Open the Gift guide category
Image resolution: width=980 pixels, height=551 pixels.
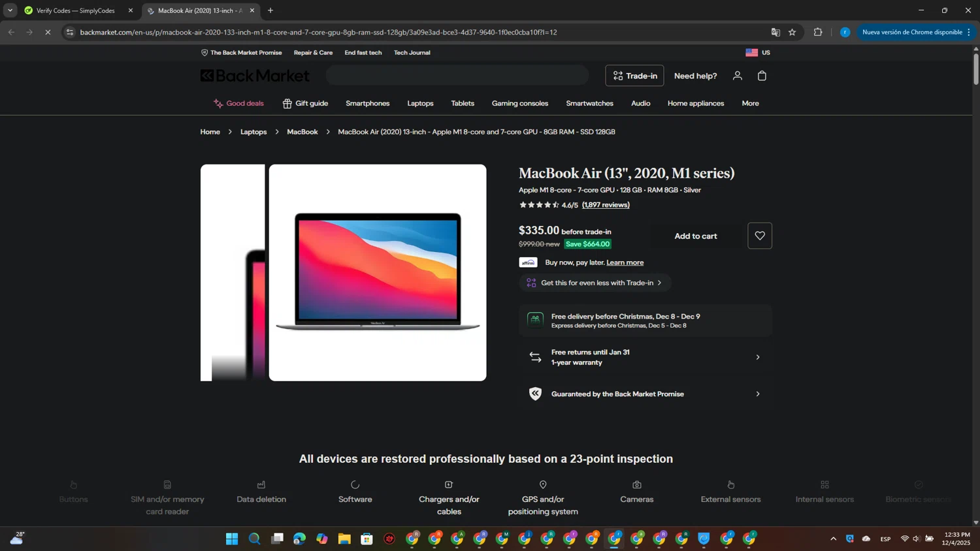(305, 103)
